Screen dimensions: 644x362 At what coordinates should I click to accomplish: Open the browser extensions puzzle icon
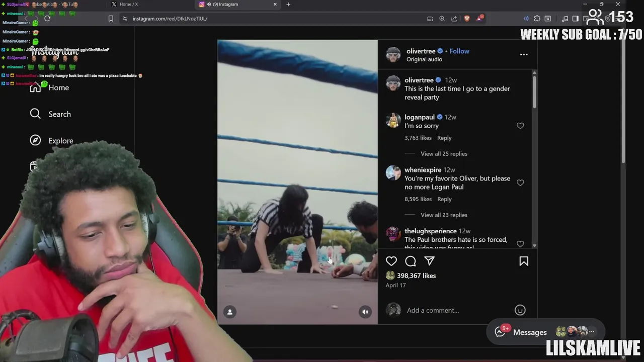point(537,19)
